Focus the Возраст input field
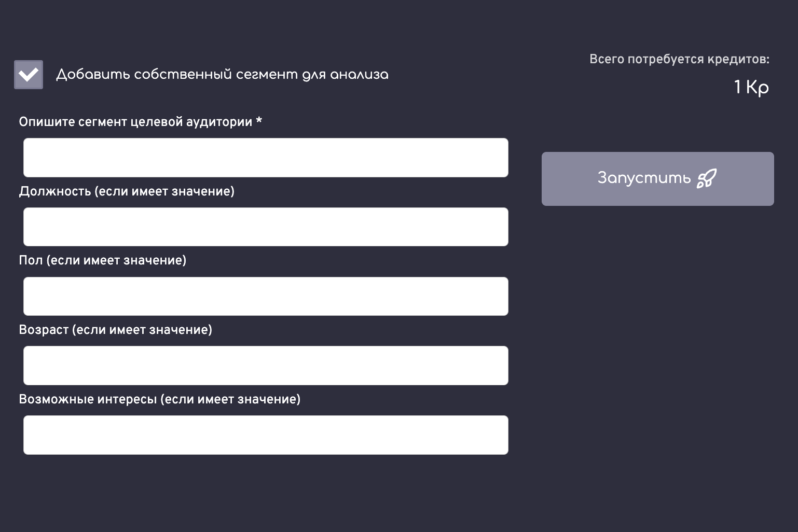This screenshot has width=798, height=532. (x=266, y=366)
